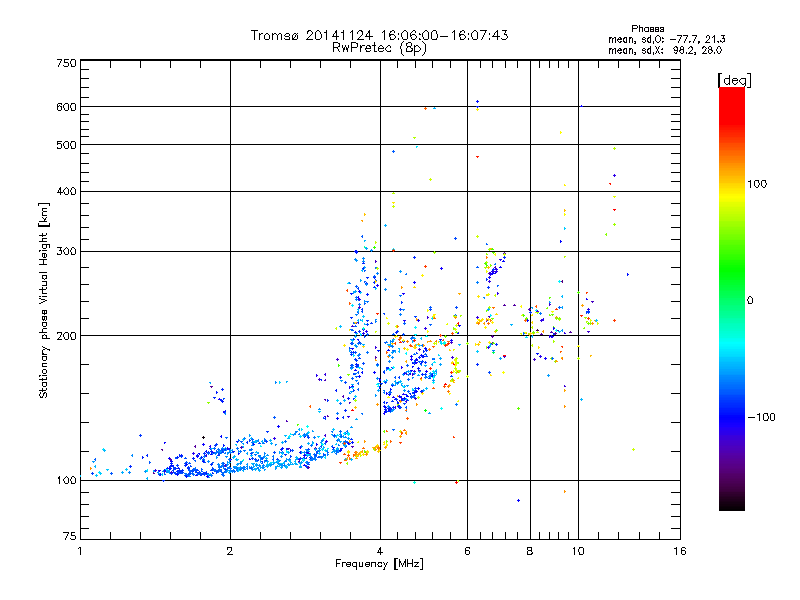800x600 pixels.
Task: Click the plot title 'Tromsø 20141124 16:06:00-16:07:43'
Action: [x=380, y=35]
